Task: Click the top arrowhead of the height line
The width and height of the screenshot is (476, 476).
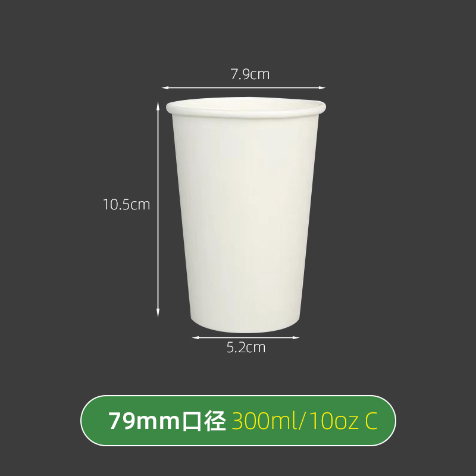Action: pyautogui.click(x=158, y=106)
